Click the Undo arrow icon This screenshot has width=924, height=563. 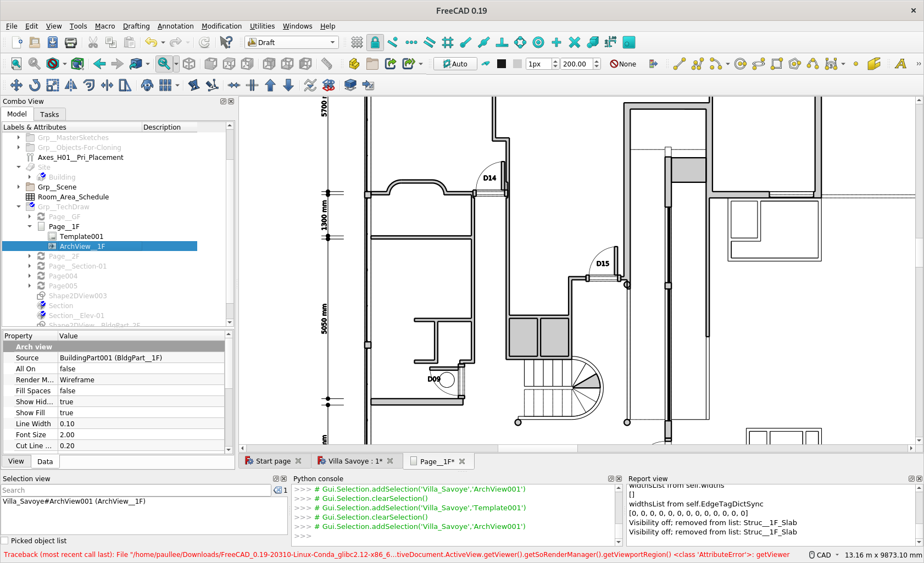pyautogui.click(x=149, y=42)
